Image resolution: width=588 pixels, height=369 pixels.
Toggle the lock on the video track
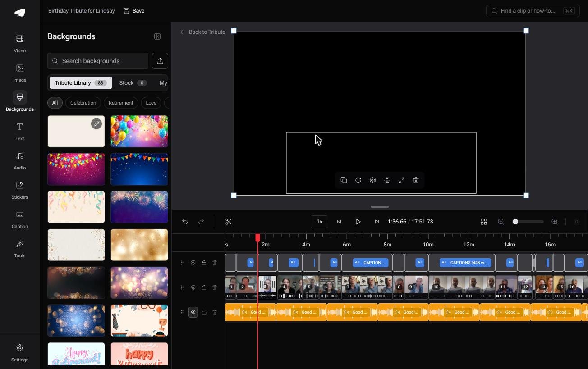(x=204, y=287)
